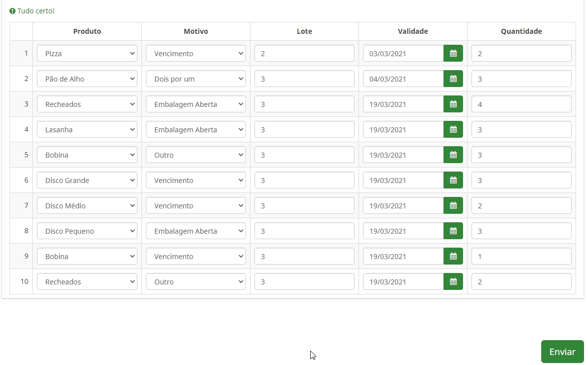Viewport: 588px width, 365px height.
Task: Expand the Vencimento motivo dropdown in row 9
Action: [196, 256]
